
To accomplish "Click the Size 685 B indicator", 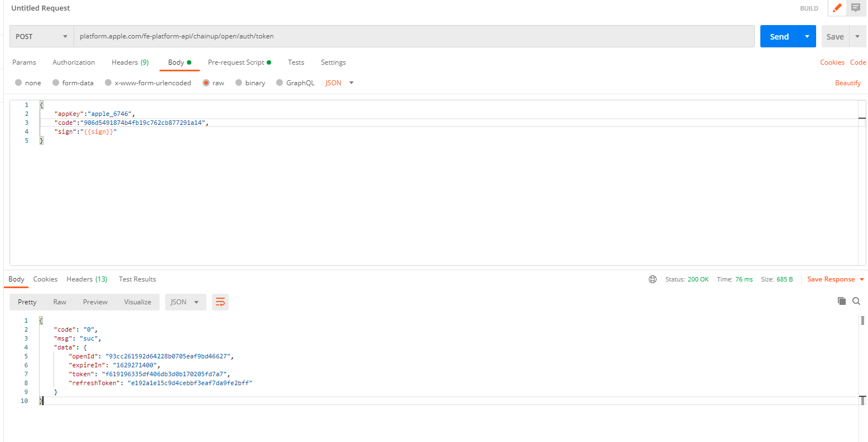I will 777,279.
